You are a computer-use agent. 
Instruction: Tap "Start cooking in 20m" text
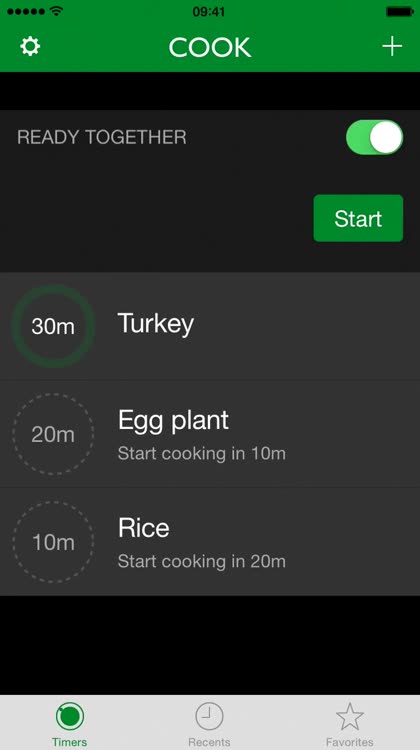point(201,561)
